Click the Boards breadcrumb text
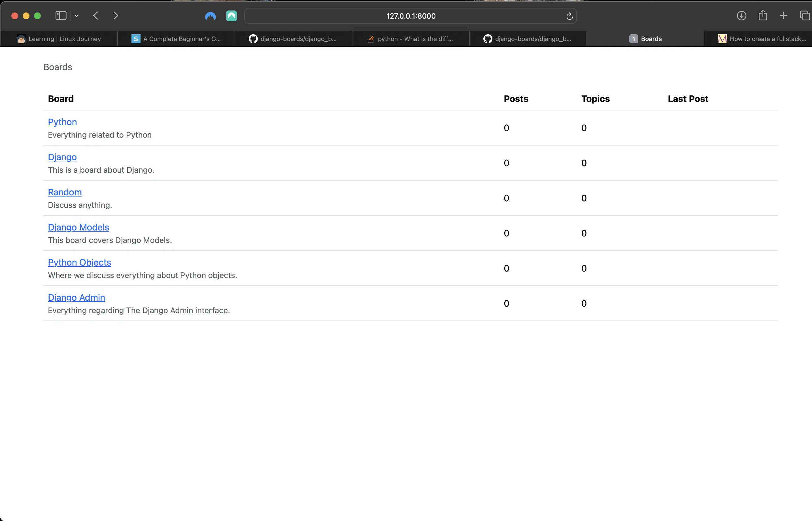This screenshot has height=521, width=812. [58, 67]
